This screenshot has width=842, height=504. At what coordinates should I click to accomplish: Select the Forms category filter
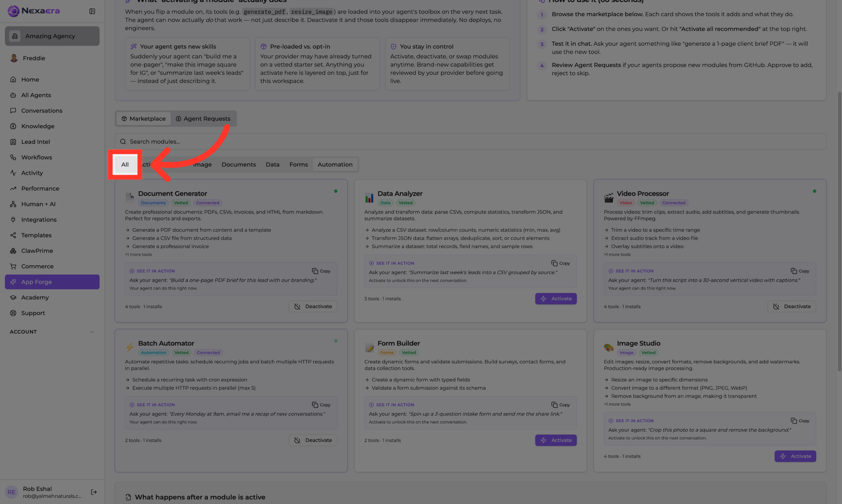(x=298, y=165)
